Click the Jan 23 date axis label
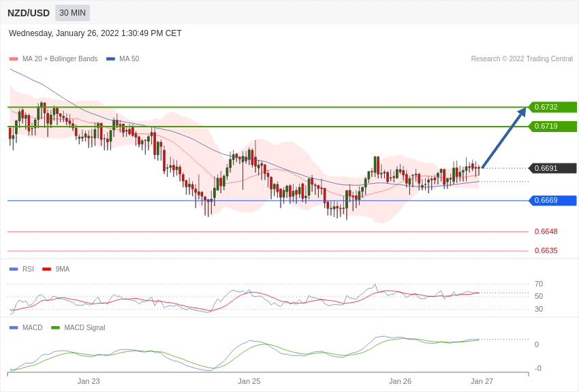This screenshot has width=579, height=392. [x=89, y=381]
